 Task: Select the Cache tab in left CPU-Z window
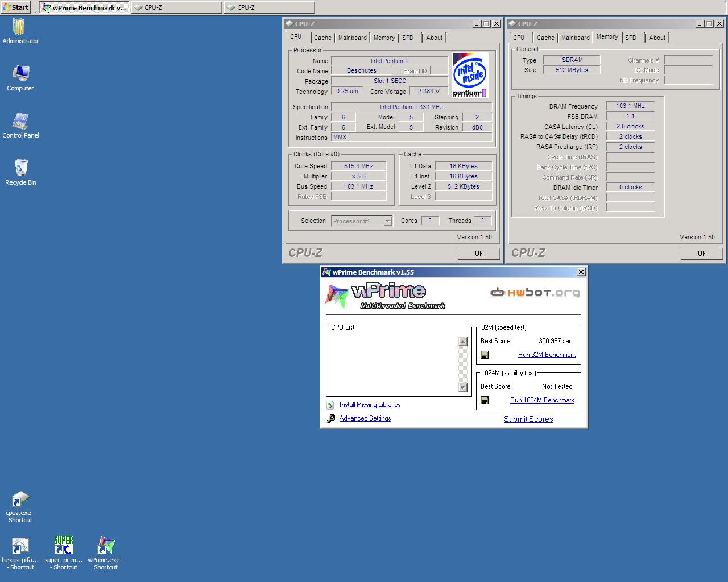322,38
